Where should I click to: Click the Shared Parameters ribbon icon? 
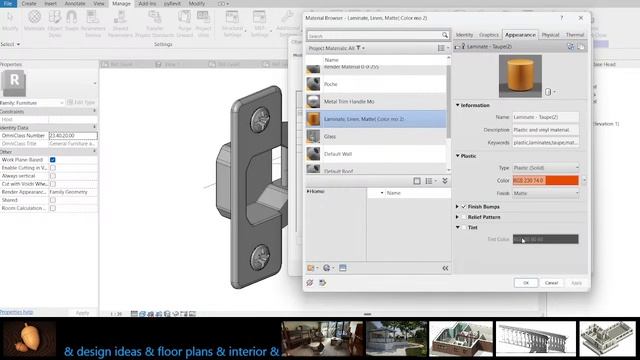click(120, 17)
